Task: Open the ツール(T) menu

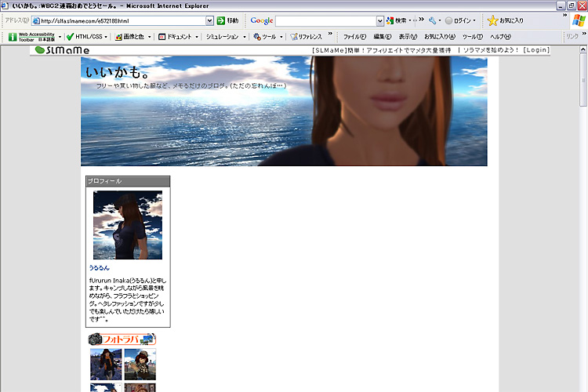Action: tap(473, 37)
